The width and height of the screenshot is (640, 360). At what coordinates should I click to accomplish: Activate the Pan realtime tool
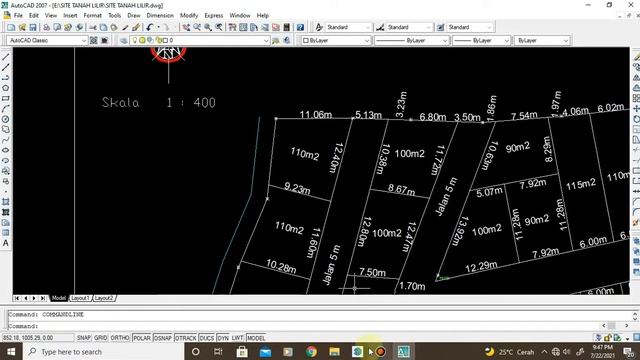point(186,27)
